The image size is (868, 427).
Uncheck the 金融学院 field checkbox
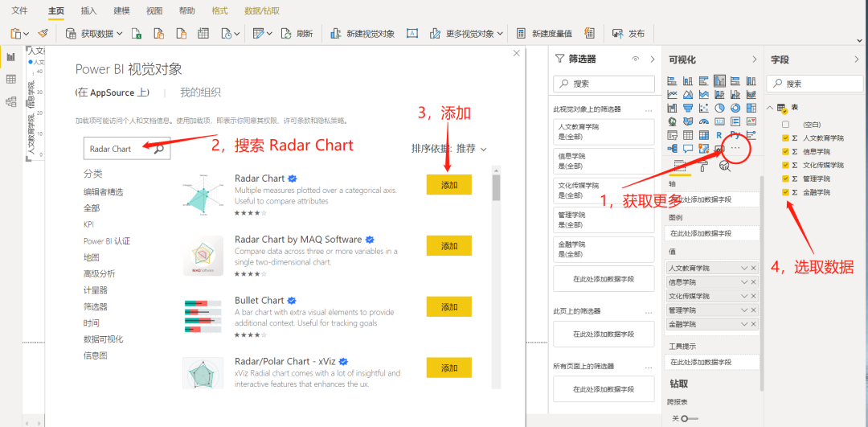785,192
